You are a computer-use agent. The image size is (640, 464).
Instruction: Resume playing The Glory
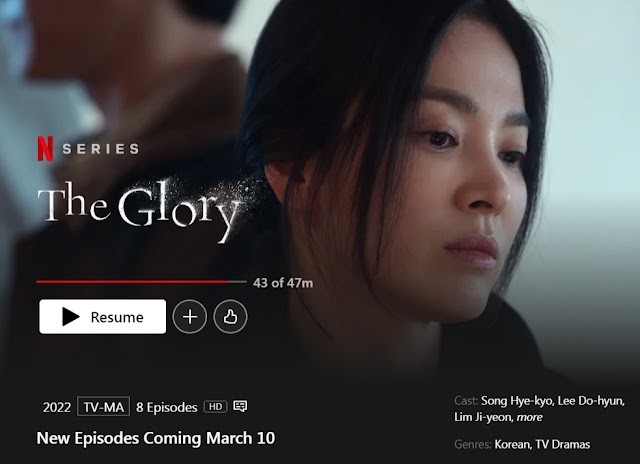pyautogui.click(x=102, y=317)
